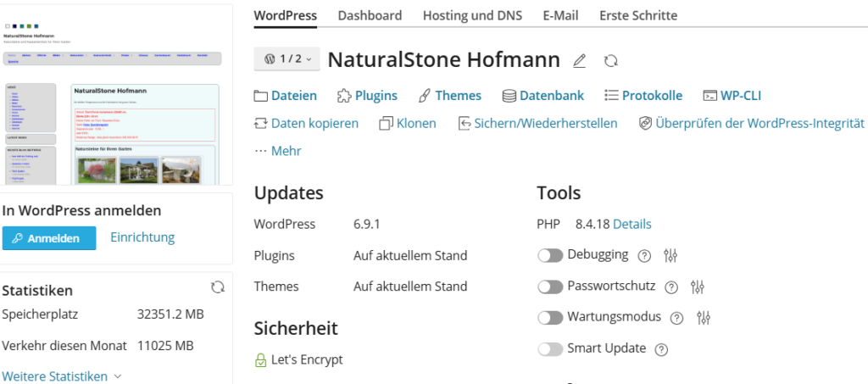Click help icon next to Debugging
The image size is (868, 384).
644,255
